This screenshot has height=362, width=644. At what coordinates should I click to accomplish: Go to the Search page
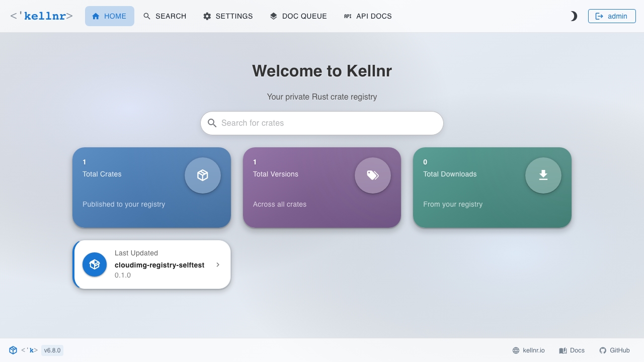pyautogui.click(x=165, y=16)
